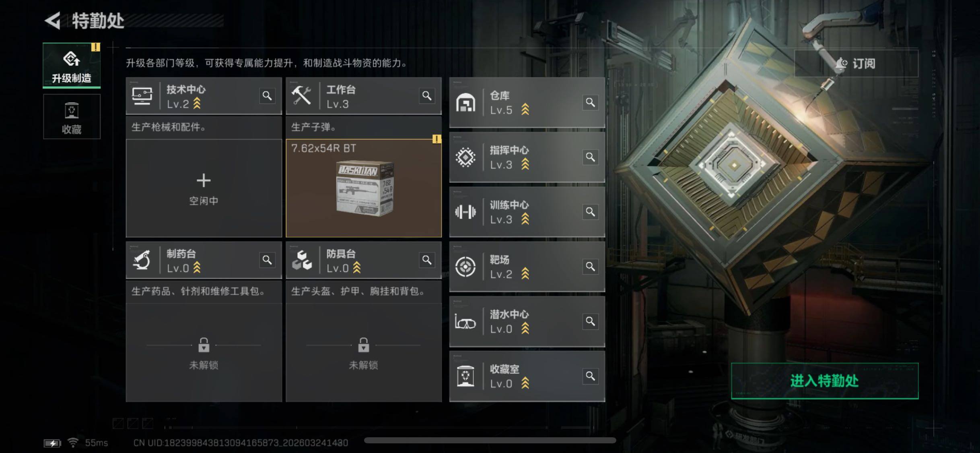
Task: Open the 收藏室 department panel
Action: coord(527,376)
